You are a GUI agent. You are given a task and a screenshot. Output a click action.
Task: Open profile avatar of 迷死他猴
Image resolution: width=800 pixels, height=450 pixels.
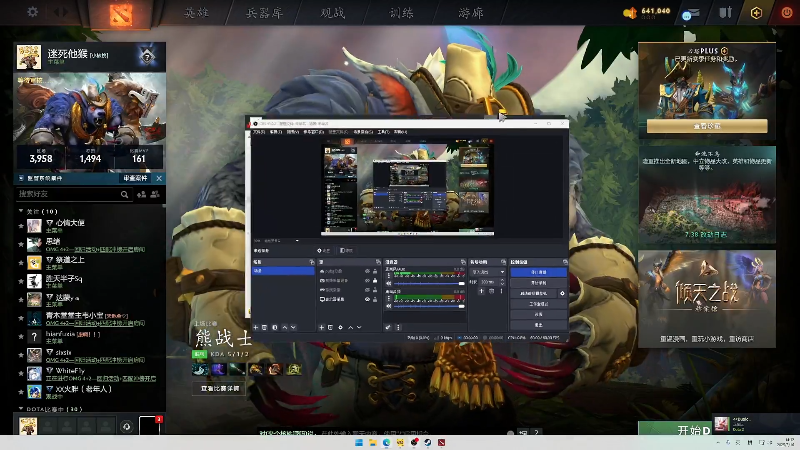pos(29,57)
